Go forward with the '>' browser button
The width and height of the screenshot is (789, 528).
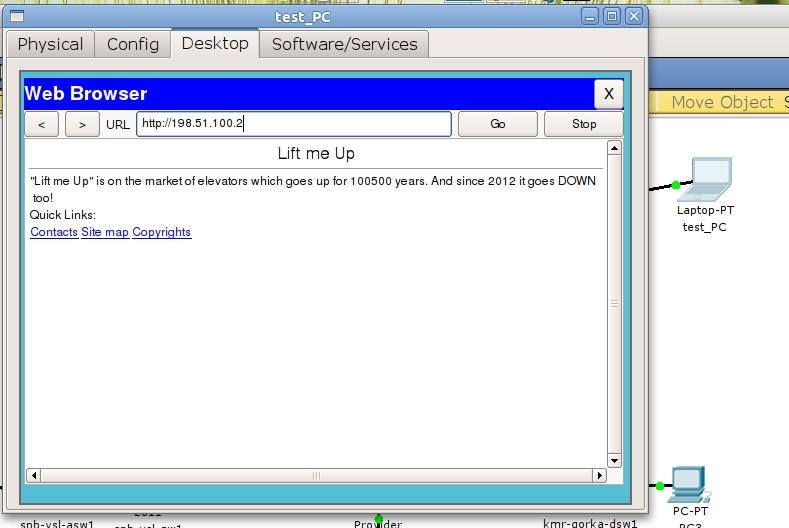[x=82, y=124]
